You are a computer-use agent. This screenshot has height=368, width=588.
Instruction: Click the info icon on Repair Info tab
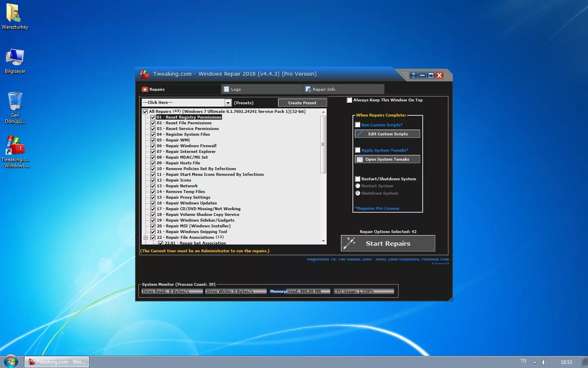(308, 89)
